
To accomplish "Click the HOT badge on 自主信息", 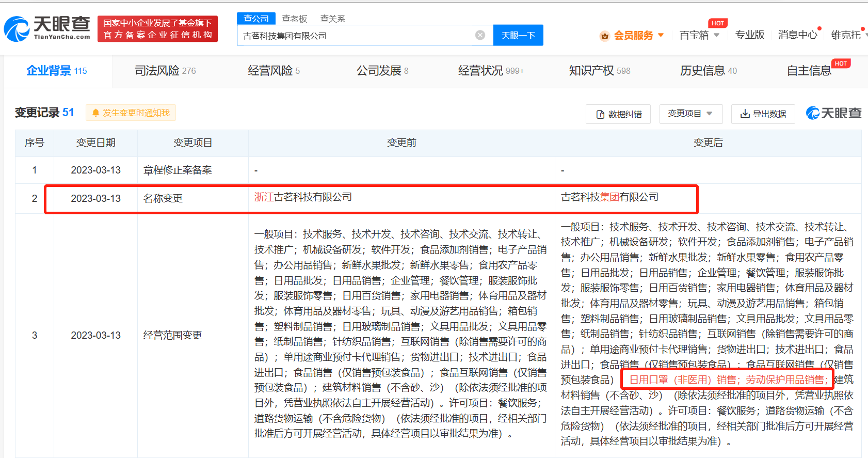I will click(841, 64).
